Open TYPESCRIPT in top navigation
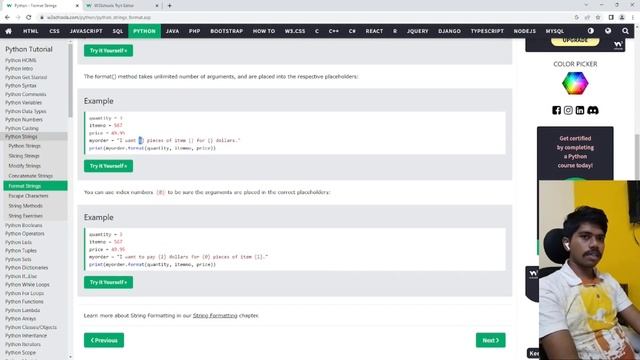 point(487,31)
